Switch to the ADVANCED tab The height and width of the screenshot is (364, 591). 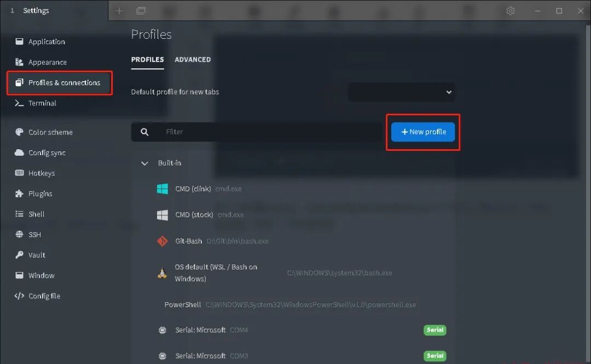(x=193, y=60)
